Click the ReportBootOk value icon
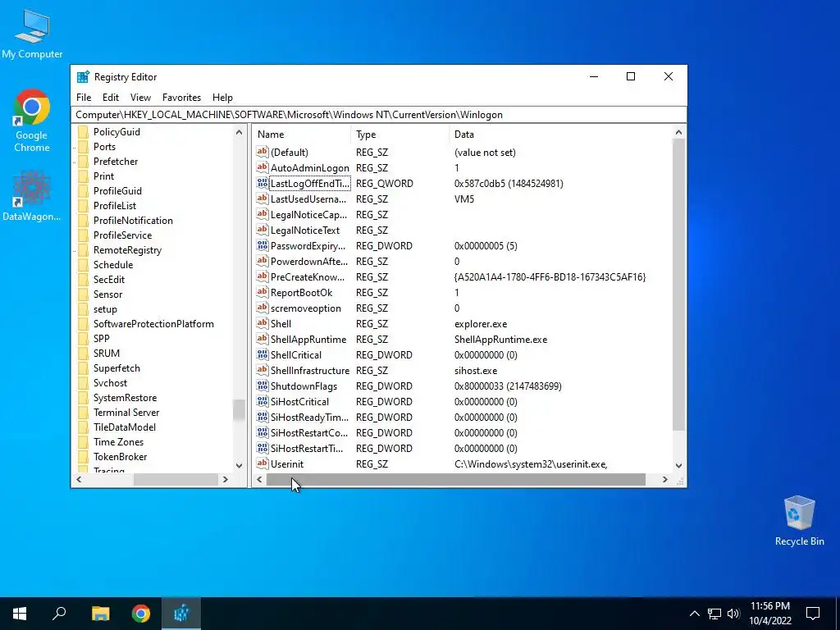The height and width of the screenshot is (630, 840). click(262, 293)
